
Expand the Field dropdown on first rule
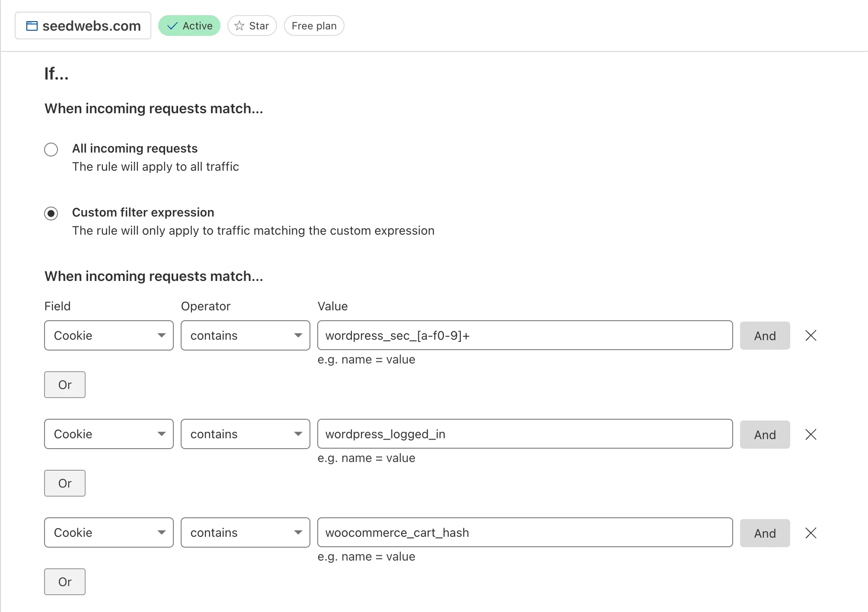pyautogui.click(x=108, y=336)
